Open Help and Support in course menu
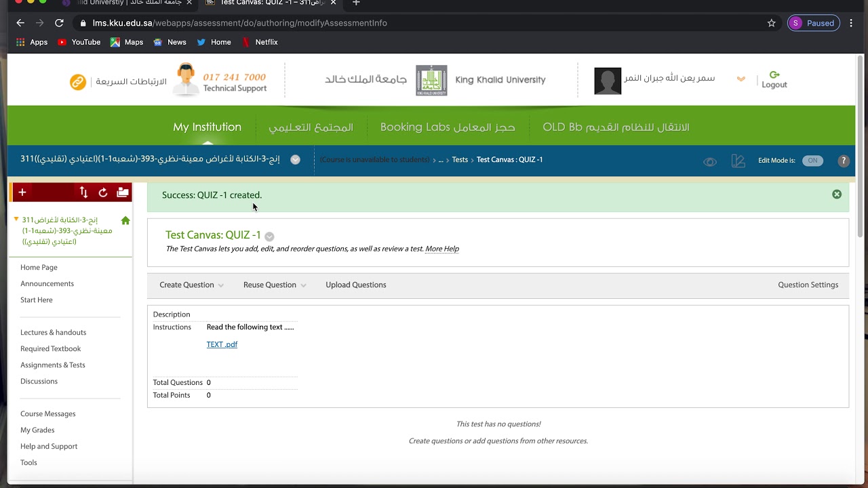Viewport: 868px width, 488px height. click(49, 447)
